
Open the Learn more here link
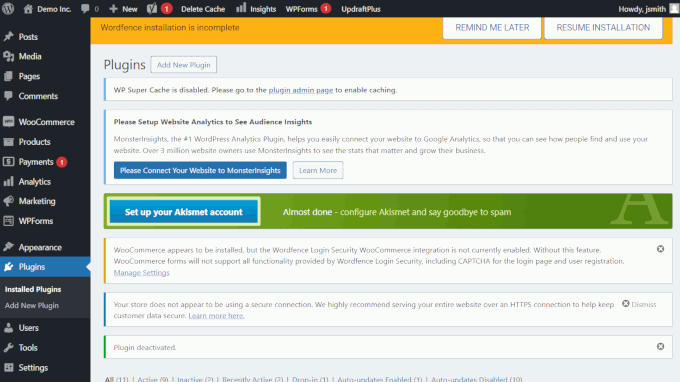pyautogui.click(x=216, y=316)
